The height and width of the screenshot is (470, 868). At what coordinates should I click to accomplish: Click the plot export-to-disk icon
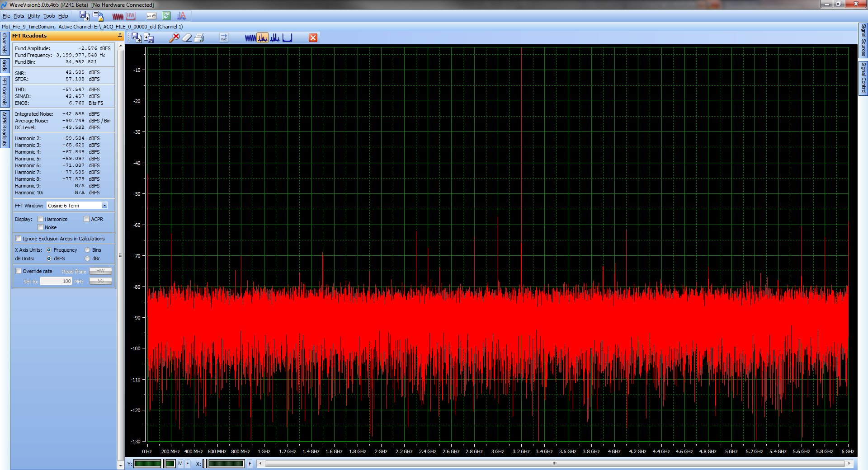tap(149, 38)
